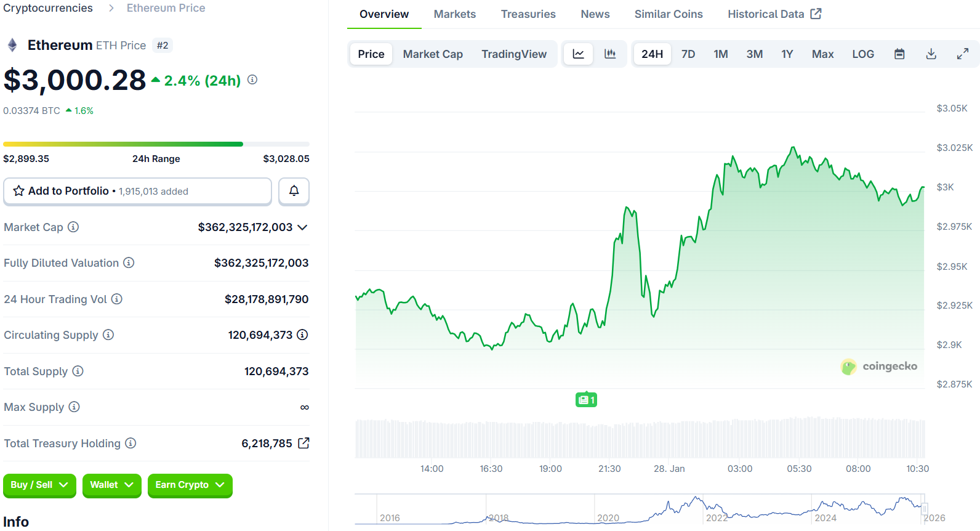Click the historical range slider handle near 2026
The image size is (980, 531).
tap(924, 509)
